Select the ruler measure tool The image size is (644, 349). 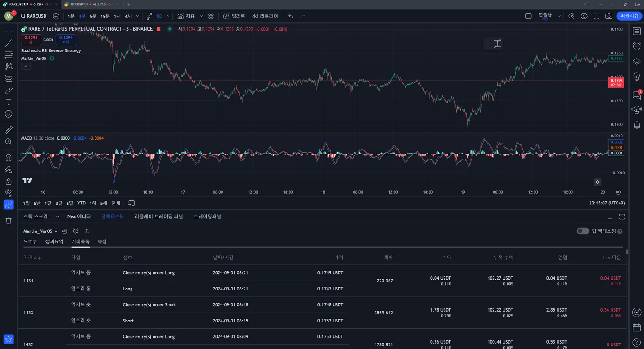click(9, 130)
